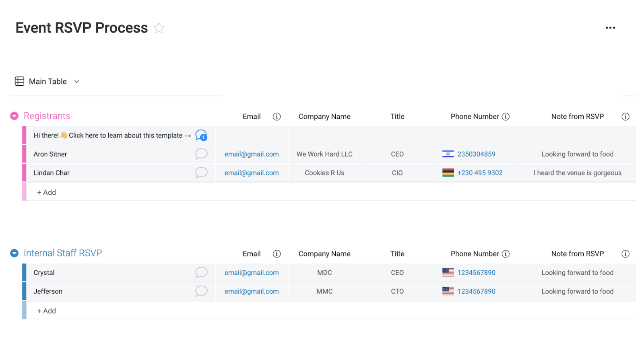Collapse the Registrants group
This screenshot has width=644, height=352.
coord(14,116)
